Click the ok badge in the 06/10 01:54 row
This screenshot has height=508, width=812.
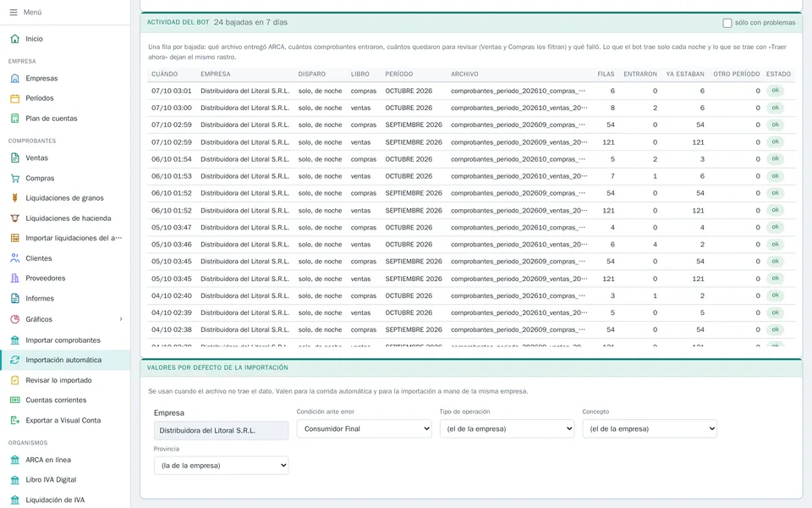pos(776,159)
